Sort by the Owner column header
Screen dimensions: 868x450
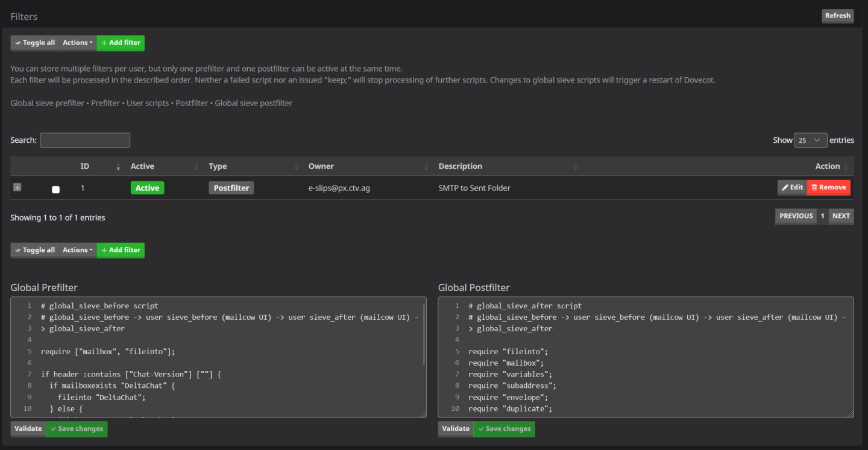coord(321,166)
